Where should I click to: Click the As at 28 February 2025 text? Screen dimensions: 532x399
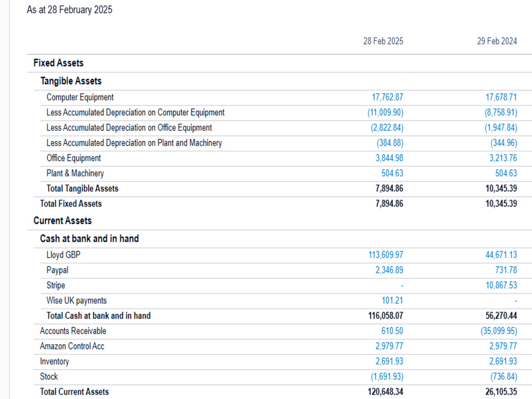70,10
